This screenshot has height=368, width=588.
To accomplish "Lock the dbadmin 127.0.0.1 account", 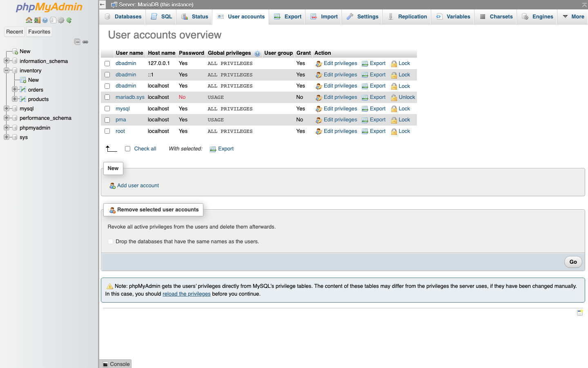I will pyautogui.click(x=401, y=63).
